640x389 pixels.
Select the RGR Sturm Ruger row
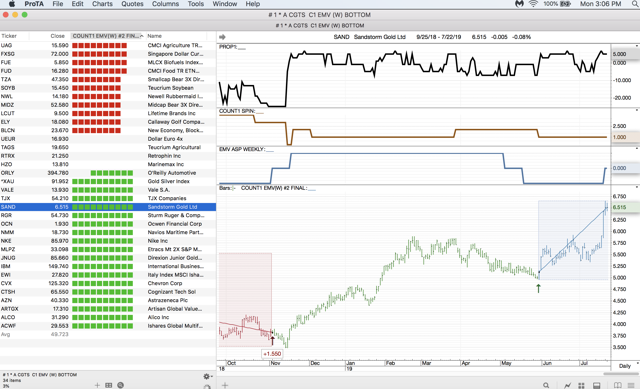pyautogui.click(x=108, y=215)
